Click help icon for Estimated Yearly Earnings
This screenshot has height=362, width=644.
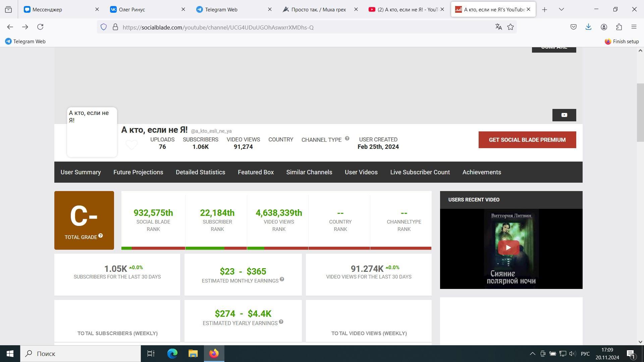pyautogui.click(x=281, y=322)
